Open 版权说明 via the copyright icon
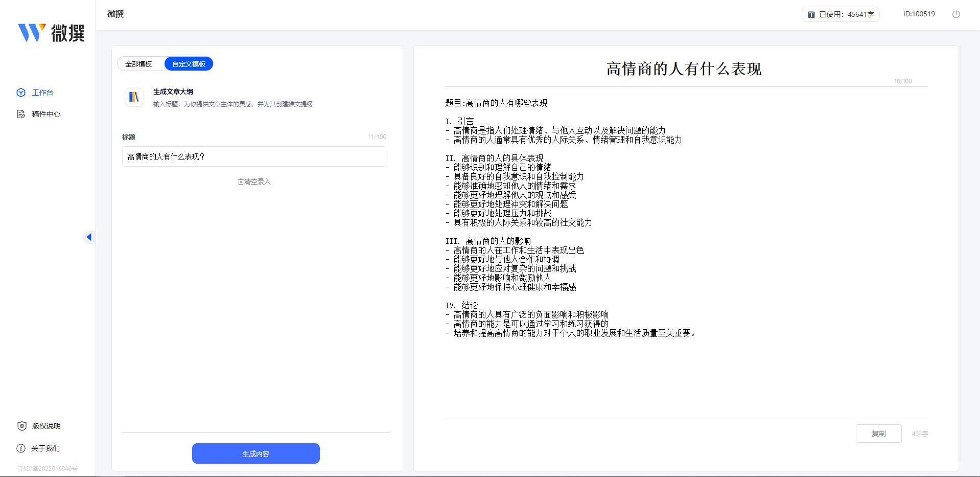This screenshot has height=477, width=980. [20, 426]
